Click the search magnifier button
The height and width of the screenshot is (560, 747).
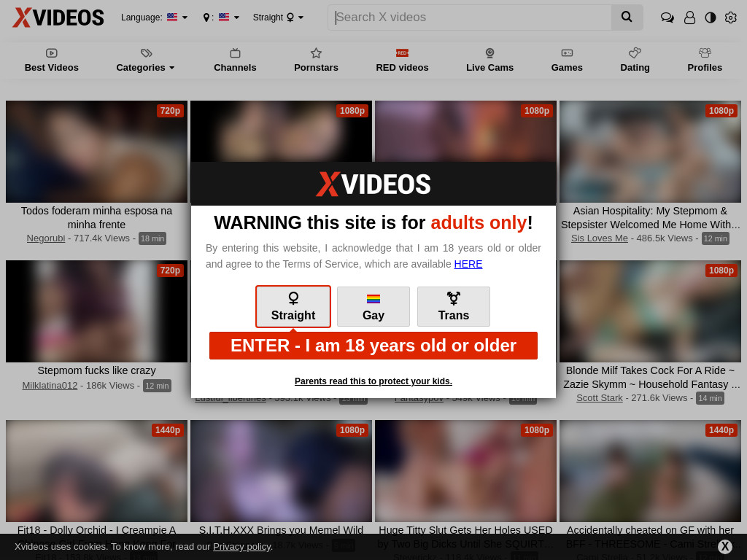[x=627, y=17]
